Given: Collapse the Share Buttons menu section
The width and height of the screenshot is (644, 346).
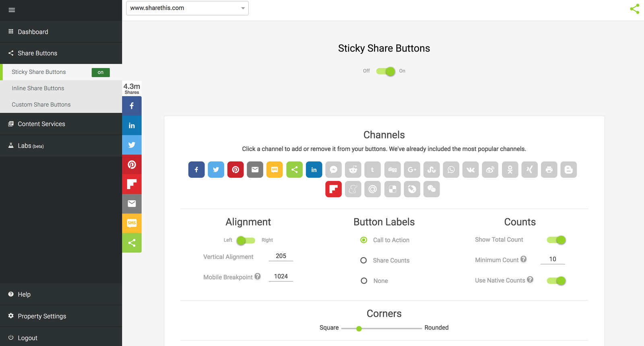Looking at the screenshot, I should click(x=61, y=53).
